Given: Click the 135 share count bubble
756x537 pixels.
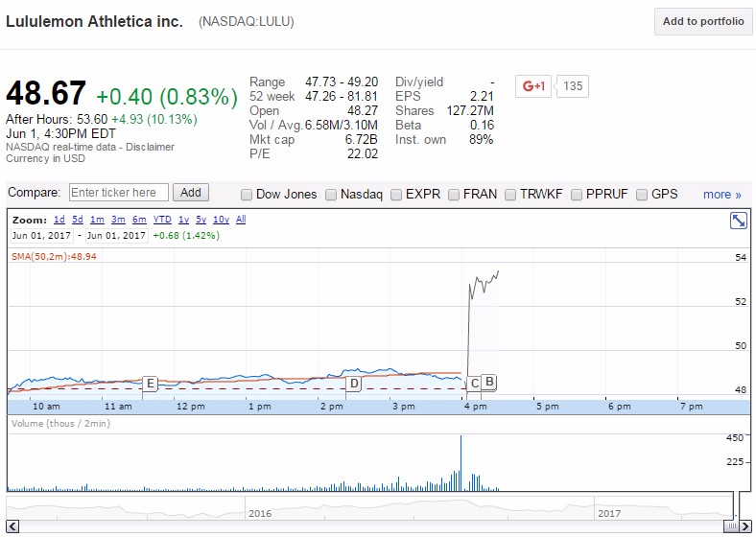Looking at the screenshot, I should 573,86.
